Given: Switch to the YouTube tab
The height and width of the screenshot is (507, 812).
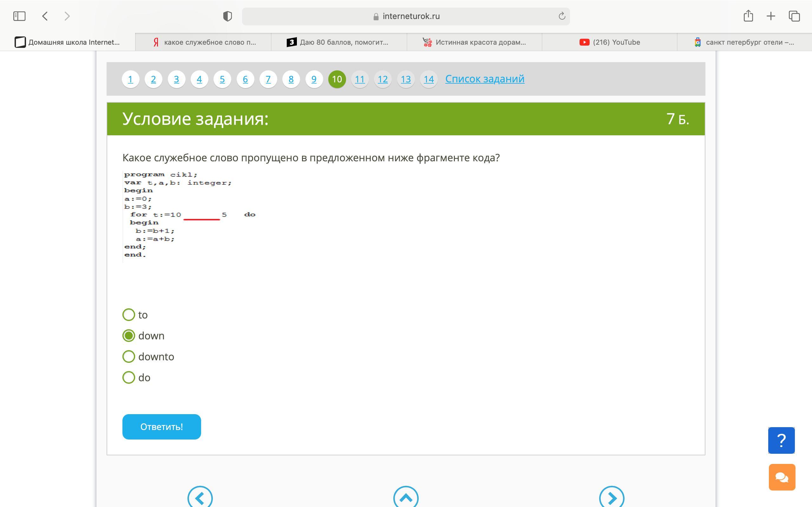Looking at the screenshot, I should [609, 42].
